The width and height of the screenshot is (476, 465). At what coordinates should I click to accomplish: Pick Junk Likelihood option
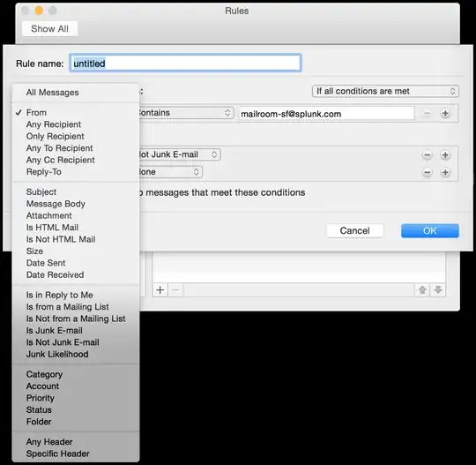76,354
